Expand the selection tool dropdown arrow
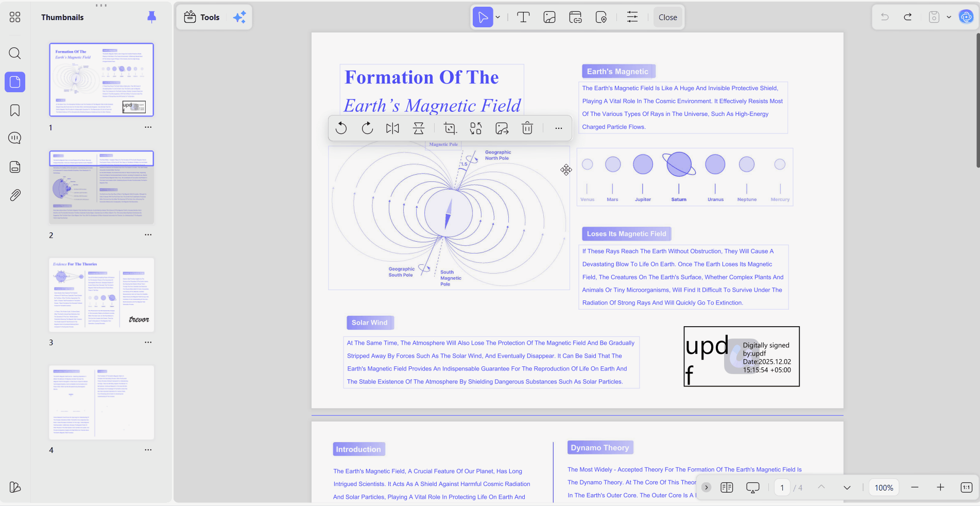The width and height of the screenshot is (980, 506). (498, 17)
